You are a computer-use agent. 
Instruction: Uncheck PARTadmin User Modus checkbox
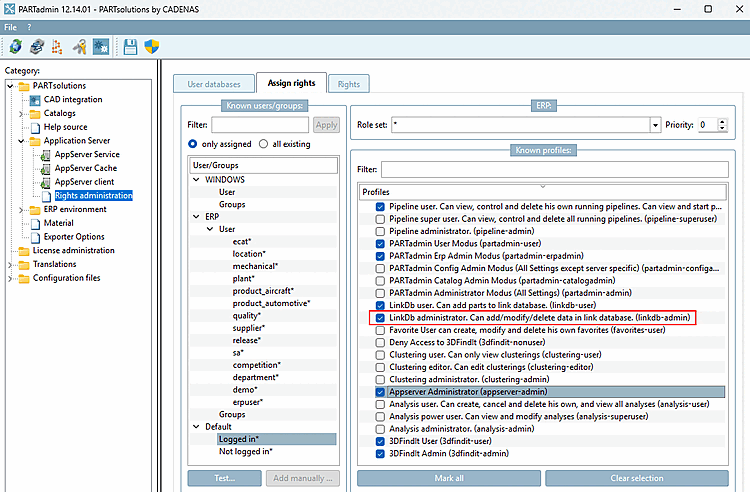[x=380, y=244]
